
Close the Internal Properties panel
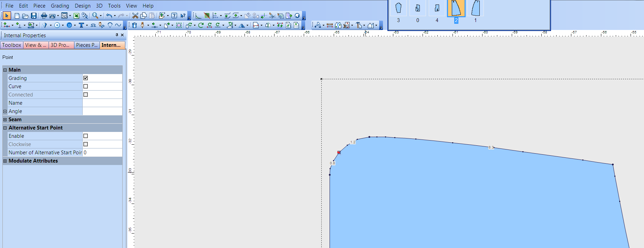click(122, 35)
